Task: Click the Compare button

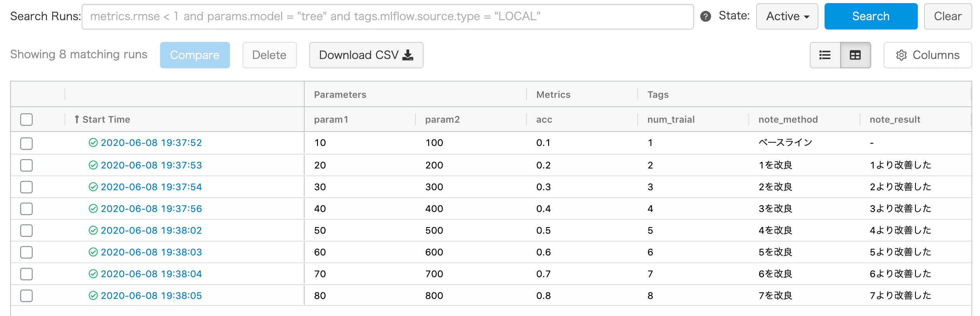Action: [x=195, y=55]
